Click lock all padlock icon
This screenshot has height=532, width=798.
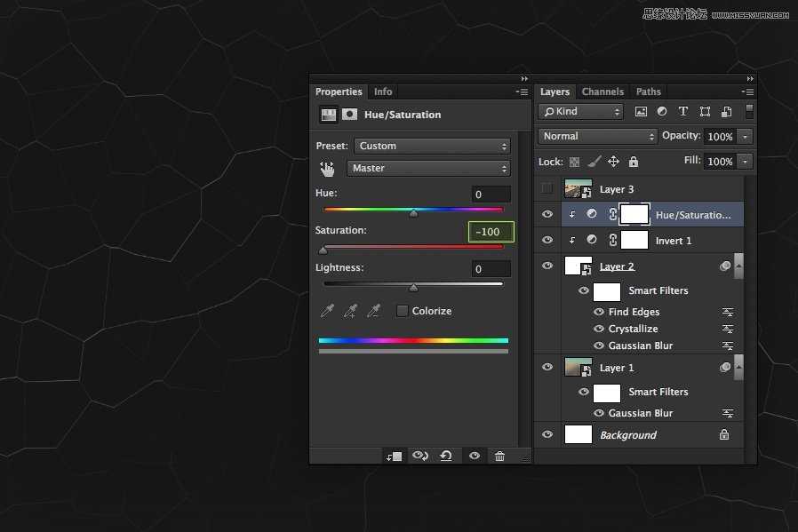pyautogui.click(x=633, y=162)
